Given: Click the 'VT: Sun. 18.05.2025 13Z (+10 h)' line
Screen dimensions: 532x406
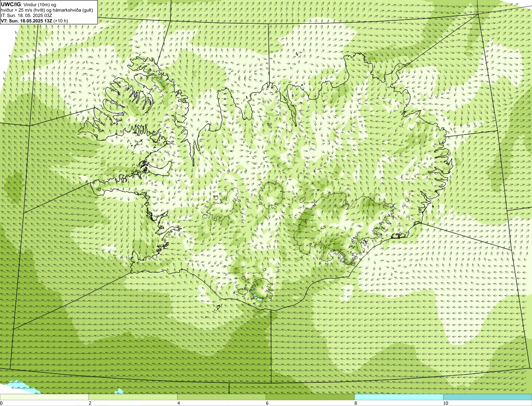Looking at the screenshot, I should pos(34,20).
